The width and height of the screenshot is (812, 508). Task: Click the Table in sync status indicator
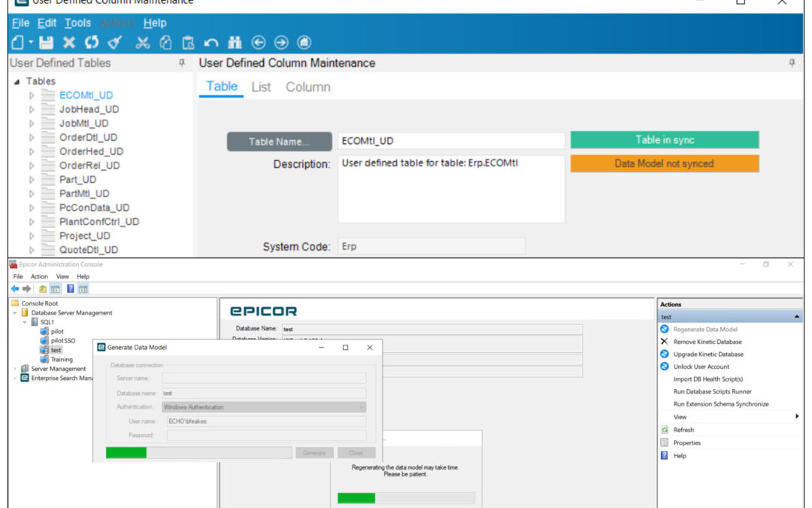point(665,140)
